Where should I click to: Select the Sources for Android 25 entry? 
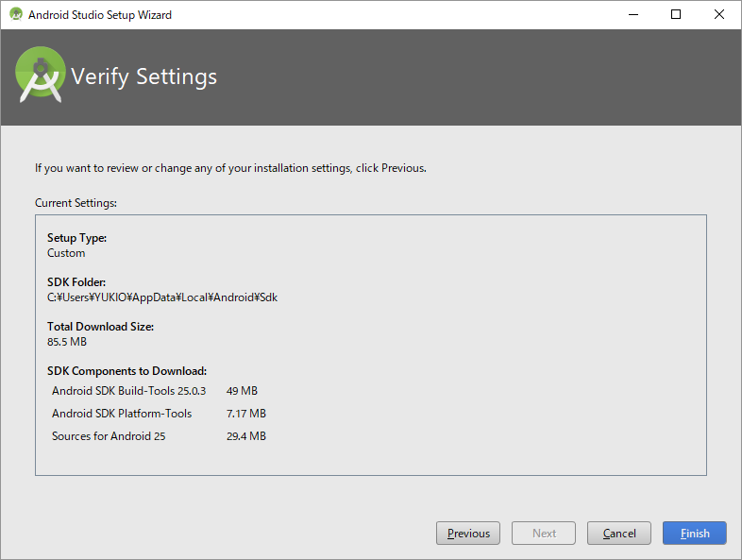pos(109,436)
